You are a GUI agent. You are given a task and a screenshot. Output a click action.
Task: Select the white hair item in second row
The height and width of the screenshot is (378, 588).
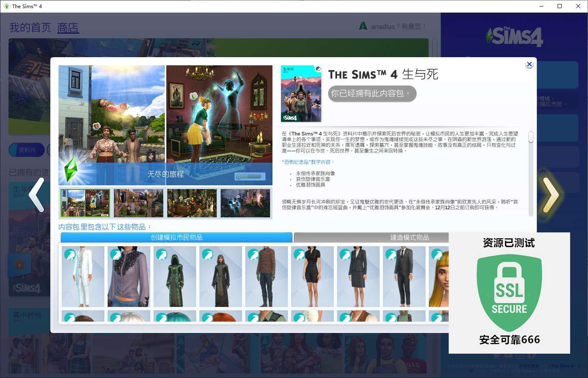click(129, 316)
